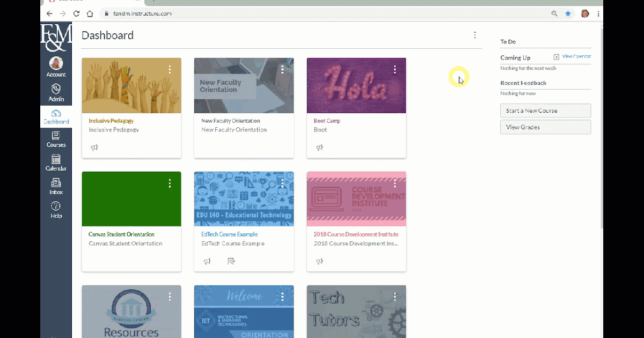644x338 pixels.
Task: Bookmark this page with star
Action: point(568,13)
